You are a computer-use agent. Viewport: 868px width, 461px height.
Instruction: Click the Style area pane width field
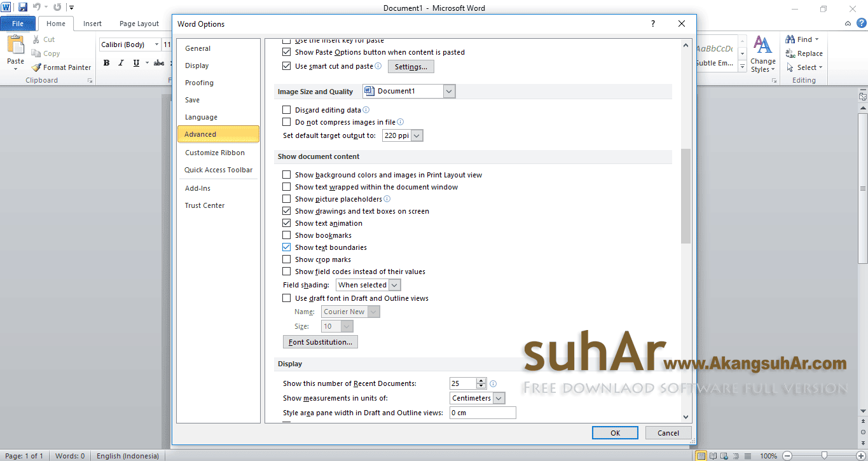[x=483, y=413]
